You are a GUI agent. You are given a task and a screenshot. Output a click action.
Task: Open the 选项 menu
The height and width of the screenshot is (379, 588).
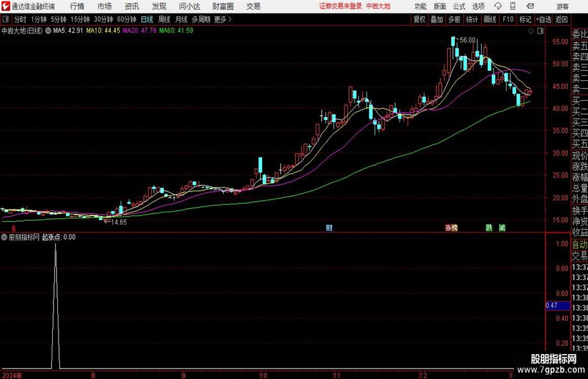pos(478,6)
